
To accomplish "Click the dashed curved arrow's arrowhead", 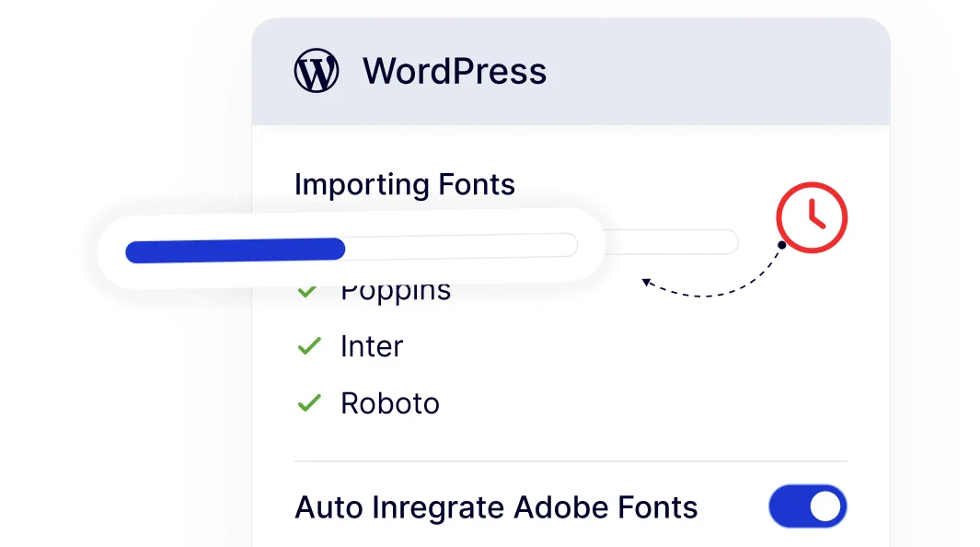I will pyautogui.click(x=648, y=282).
